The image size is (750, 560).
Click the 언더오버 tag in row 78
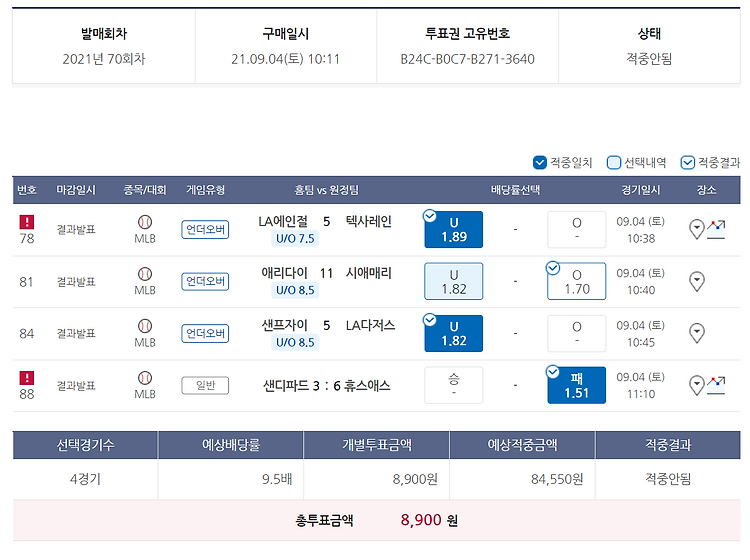click(x=205, y=230)
